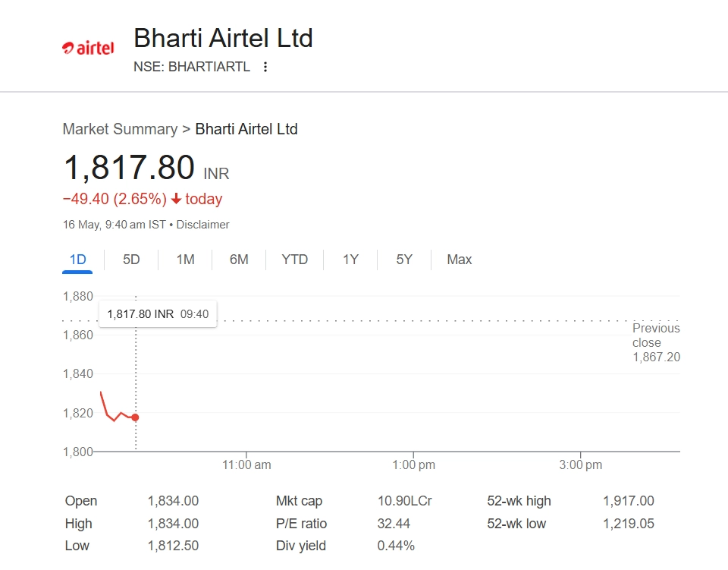Click the Previous close 1,867.20 label

click(656, 342)
